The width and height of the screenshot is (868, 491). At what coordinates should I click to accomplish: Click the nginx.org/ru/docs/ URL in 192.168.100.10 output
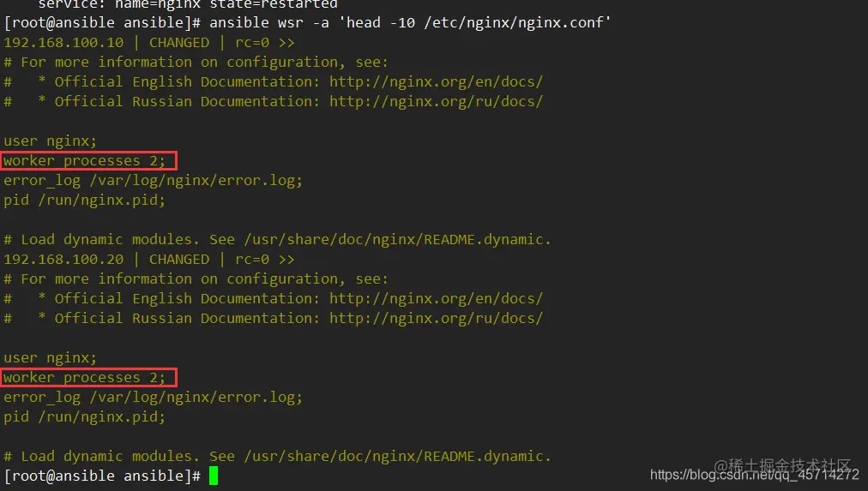click(437, 102)
